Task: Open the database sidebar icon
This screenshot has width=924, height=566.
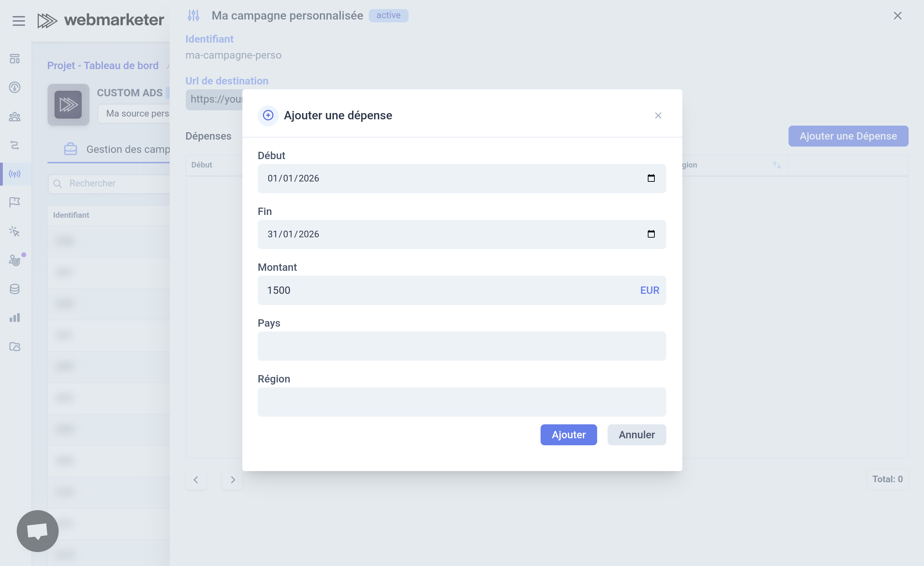Action: pos(15,289)
